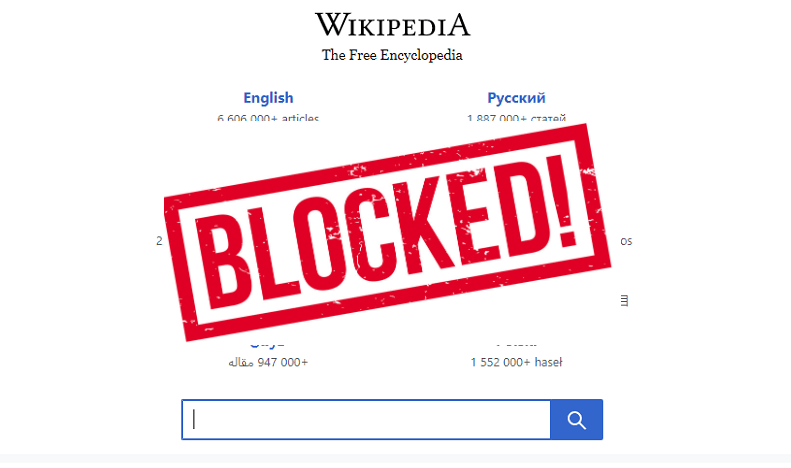Click "The Free Encyclopedia" tagline
Image resolution: width=791 pixels, height=468 pixels.
pyautogui.click(x=392, y=55)
